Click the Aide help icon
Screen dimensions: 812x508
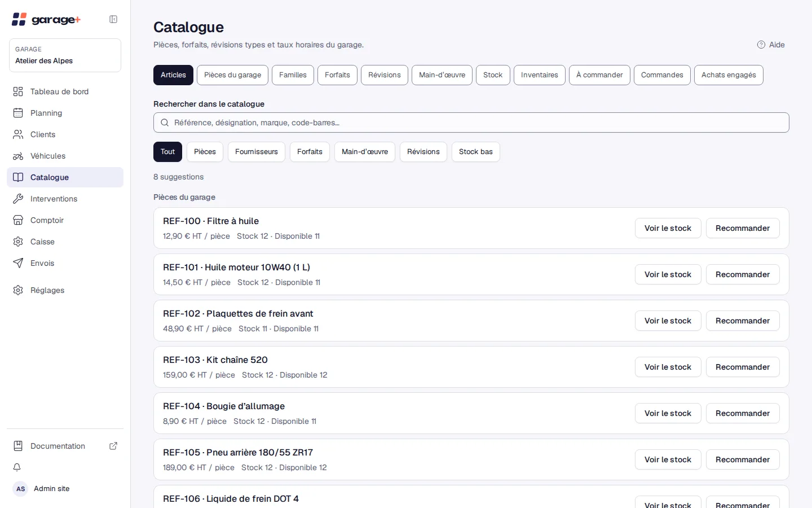click(x=761, y=45)
